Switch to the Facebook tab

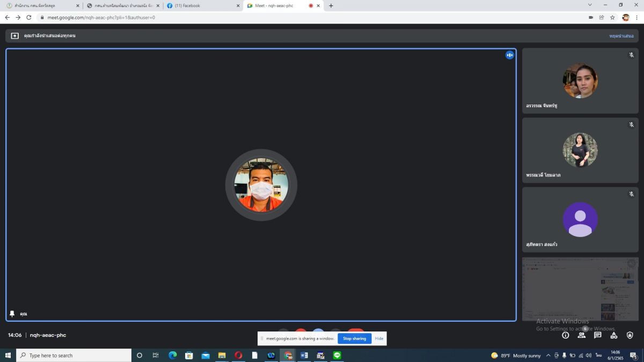click(x=202, y=5)
